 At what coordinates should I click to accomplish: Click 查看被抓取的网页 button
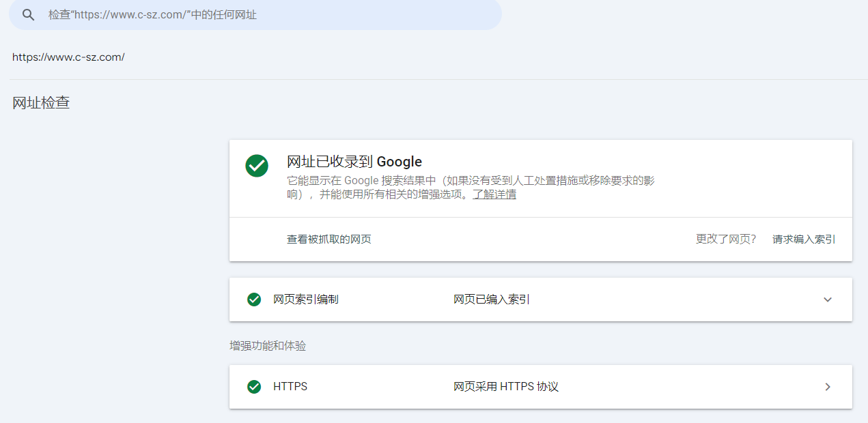coord(328,239)
